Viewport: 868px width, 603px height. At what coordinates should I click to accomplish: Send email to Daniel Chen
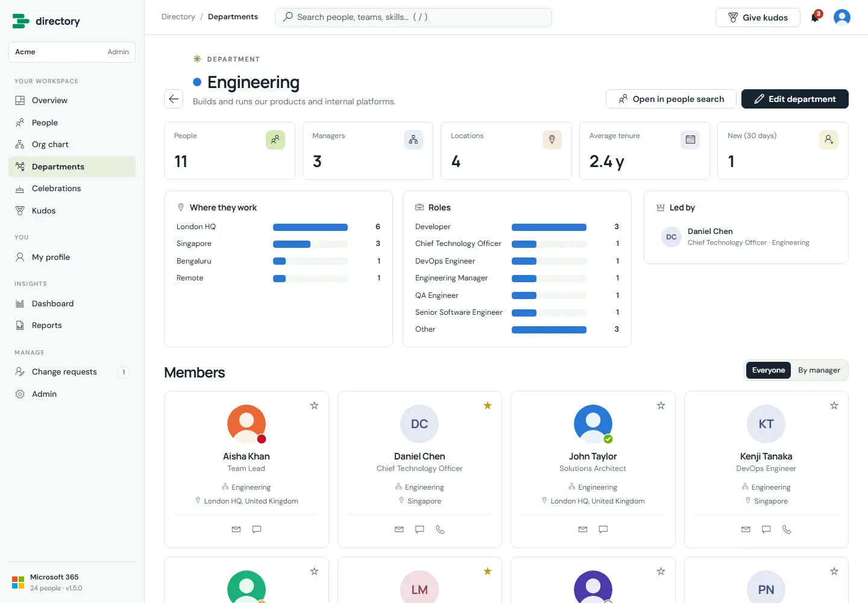pos(399,529)
